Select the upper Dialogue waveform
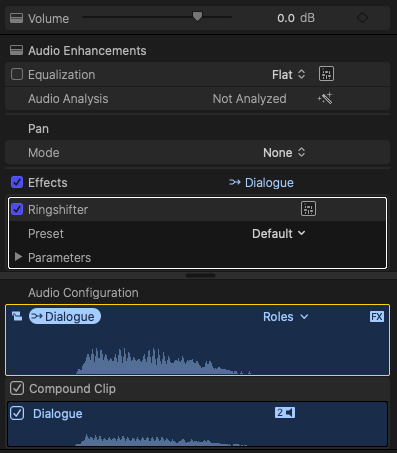The image size is (397, 453). (x=163, y=361)
